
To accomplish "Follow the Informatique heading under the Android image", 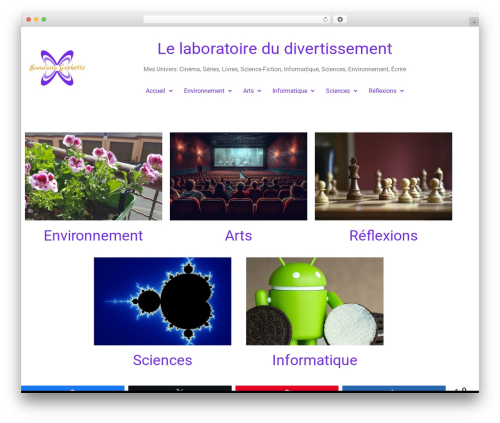I will 315,360.
